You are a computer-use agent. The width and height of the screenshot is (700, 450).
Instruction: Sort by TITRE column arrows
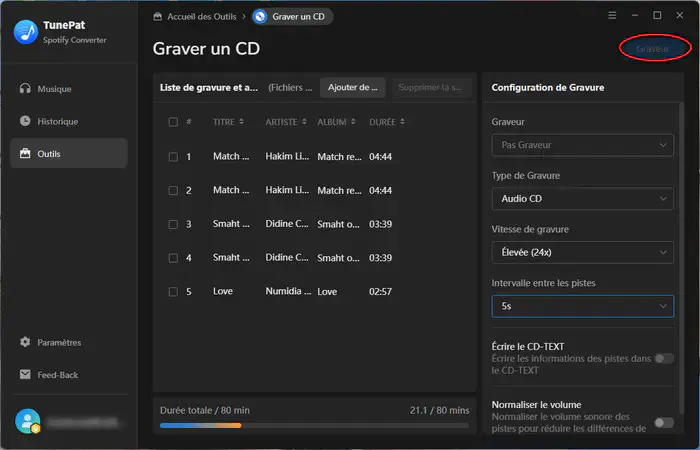tap(241, 121)
